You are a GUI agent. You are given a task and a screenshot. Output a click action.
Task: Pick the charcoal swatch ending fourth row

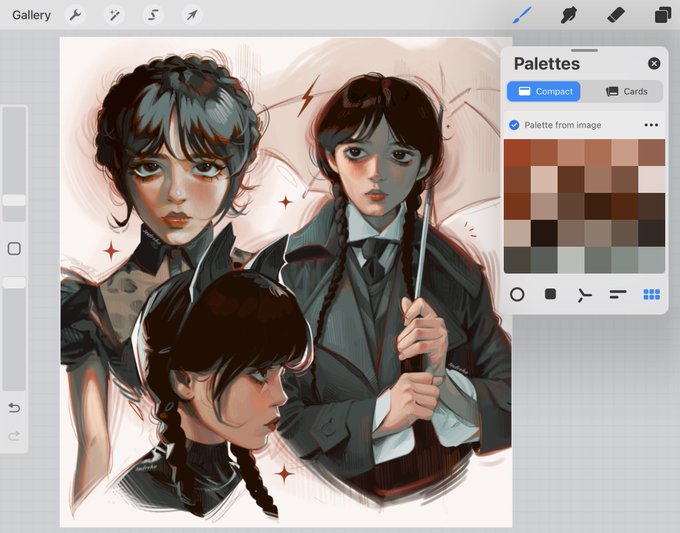click(651, 233)
